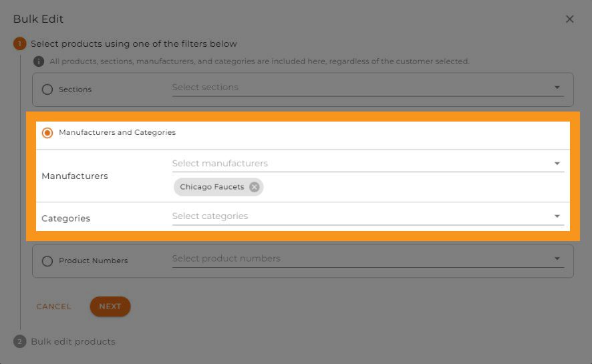Remove the Chicago Faucets chip
The width and height of the screenshot is (592, 364).
254,187
